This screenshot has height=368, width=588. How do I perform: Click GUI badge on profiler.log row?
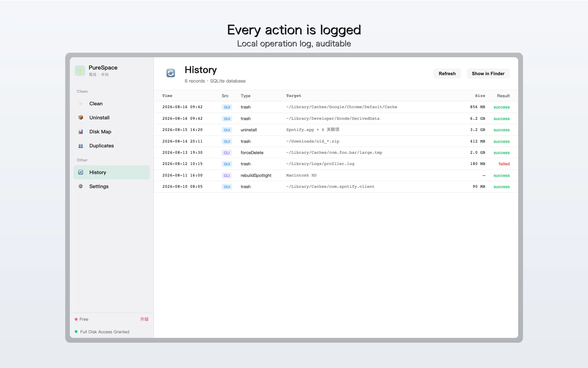point(227,164)
